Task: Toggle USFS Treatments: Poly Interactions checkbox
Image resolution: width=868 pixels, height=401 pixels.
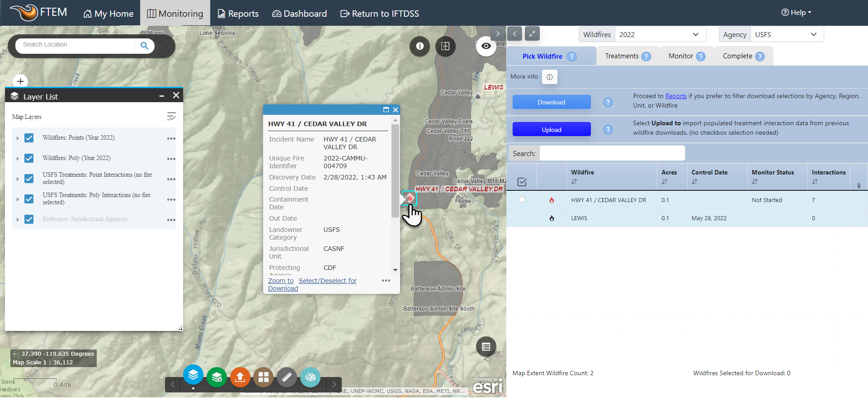Action: [x=29, y=199]
